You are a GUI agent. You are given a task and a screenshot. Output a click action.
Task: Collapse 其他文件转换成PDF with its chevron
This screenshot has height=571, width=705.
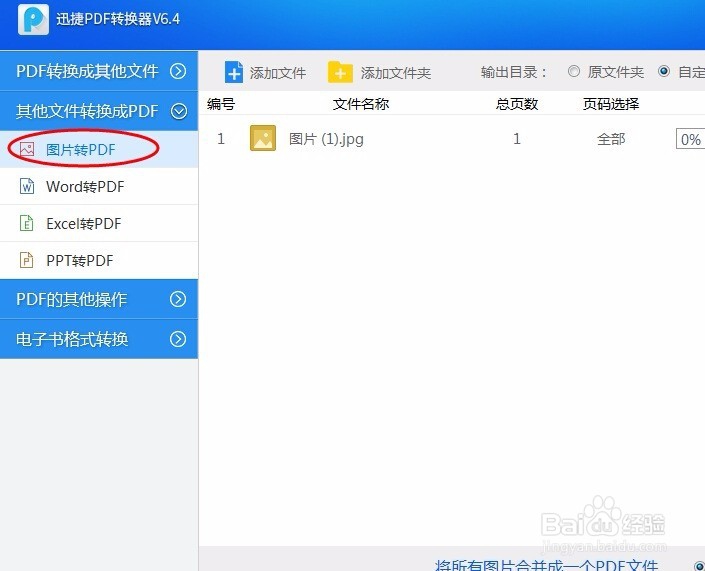[x=178, y=111]
